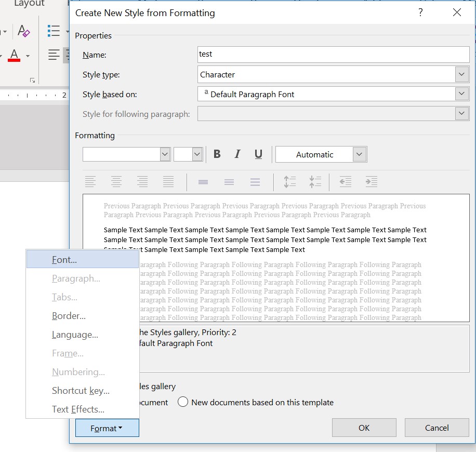476x452 pixels.
Task: Open Style for following paragraph dropdown
Action: pos(462,114)
